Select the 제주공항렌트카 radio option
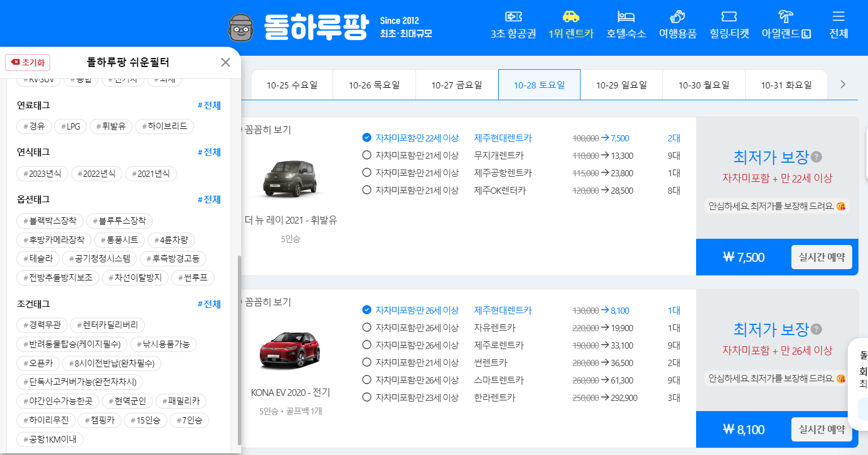This screenshot has width=868, height=455. click(x=367, y=172)
